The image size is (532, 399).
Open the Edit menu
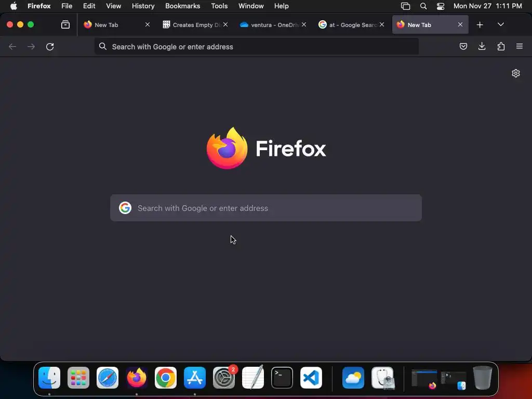(89, 6)
